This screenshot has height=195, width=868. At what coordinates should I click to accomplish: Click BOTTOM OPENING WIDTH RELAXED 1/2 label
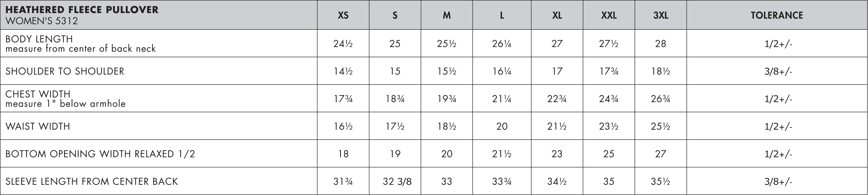[x=100, y=154]
